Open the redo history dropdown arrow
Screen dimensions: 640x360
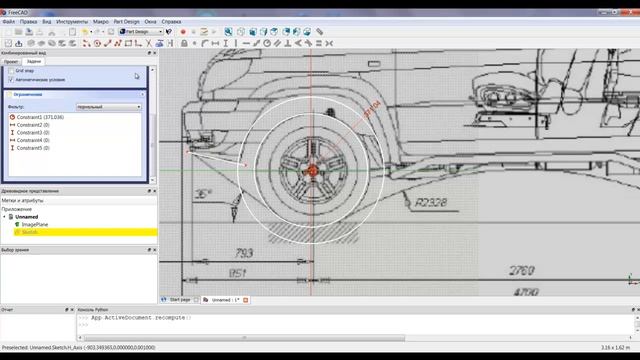tap(103, 32)
